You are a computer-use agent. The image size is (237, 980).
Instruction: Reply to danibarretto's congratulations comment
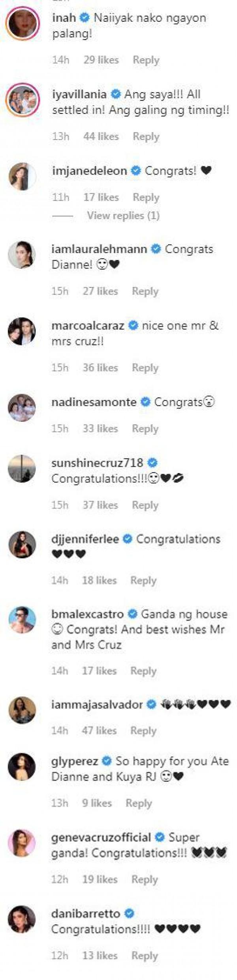(x=145, y=956)
